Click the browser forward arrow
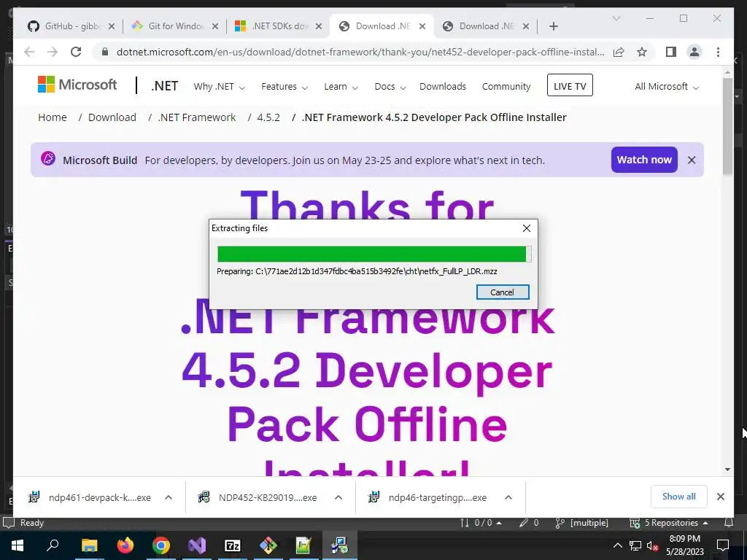 53,52
